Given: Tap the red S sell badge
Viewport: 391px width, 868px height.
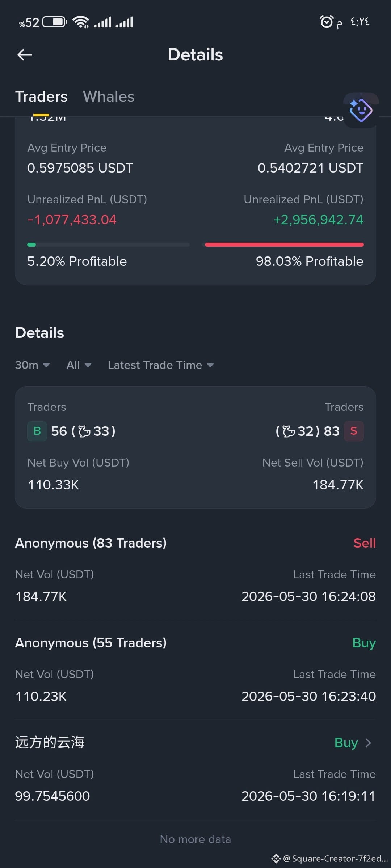Looking at the screenshot, I should coord(354,431).
